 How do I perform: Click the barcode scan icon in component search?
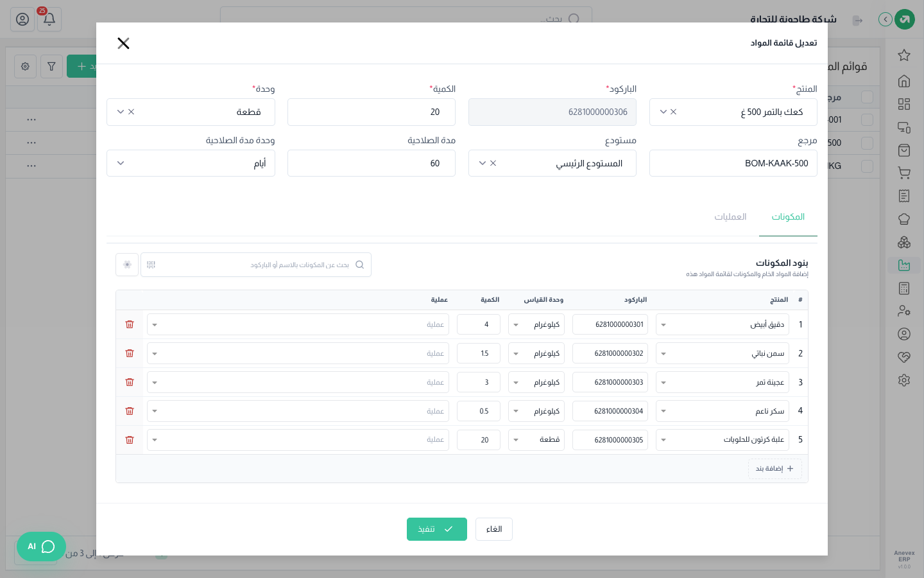(x=151, y=265)
